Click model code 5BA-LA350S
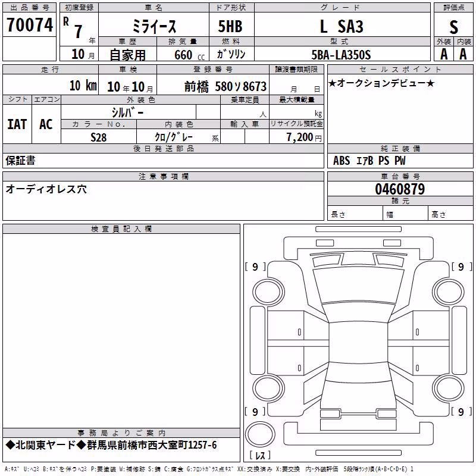Image resolution: width=476 pixels, height=476 pixels. pyautogui.click(x=341, y=55)
